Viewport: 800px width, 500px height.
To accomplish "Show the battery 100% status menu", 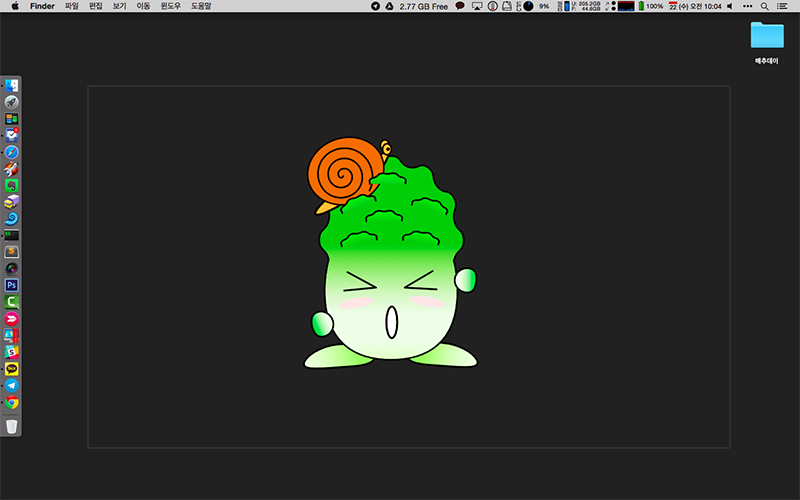I will (x=650, y=6).
